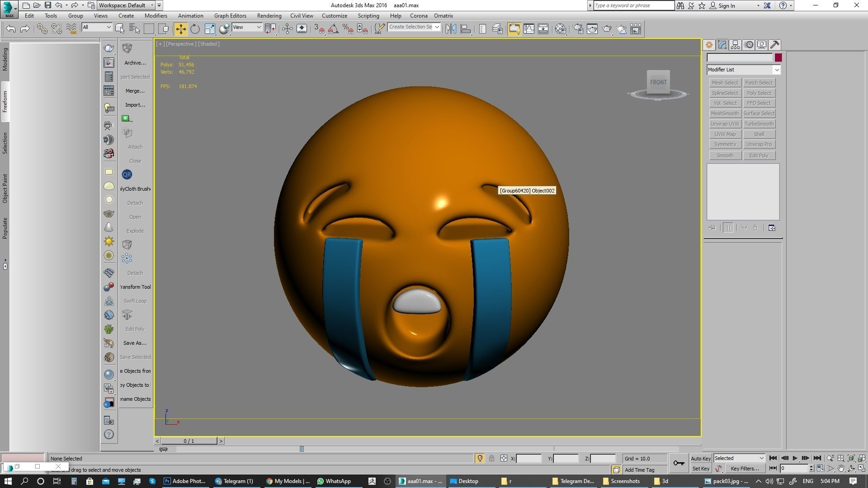Select the Move transform tool

pos(180,29)
